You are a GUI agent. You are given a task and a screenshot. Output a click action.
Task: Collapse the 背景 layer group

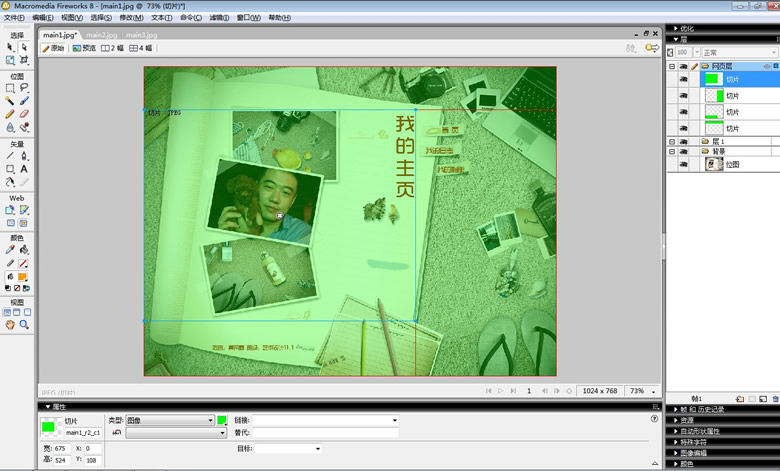(x=672, y=151)
